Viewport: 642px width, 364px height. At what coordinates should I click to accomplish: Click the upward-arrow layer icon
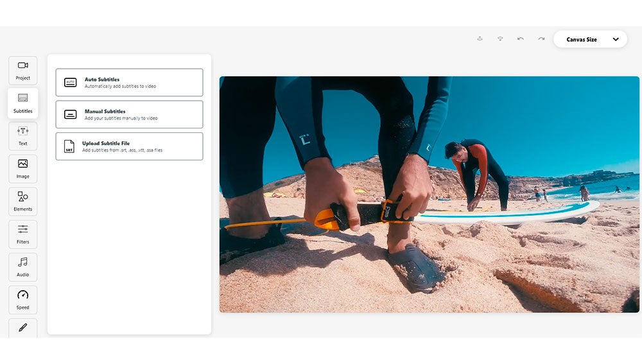480,39
